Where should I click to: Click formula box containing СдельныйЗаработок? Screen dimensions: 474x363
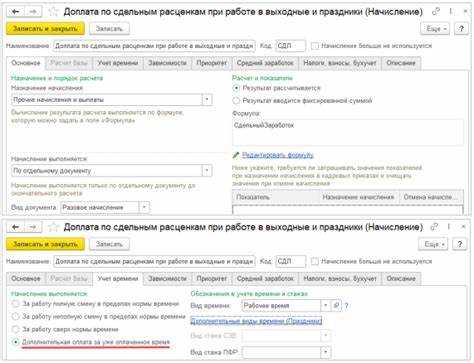coord(348,132)
